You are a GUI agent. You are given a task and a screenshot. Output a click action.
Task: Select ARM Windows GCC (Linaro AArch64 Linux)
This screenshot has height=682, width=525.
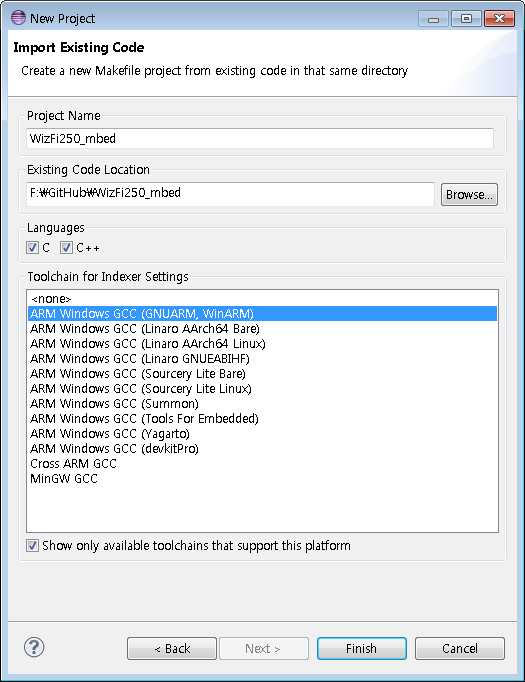(x=262, y=344)
